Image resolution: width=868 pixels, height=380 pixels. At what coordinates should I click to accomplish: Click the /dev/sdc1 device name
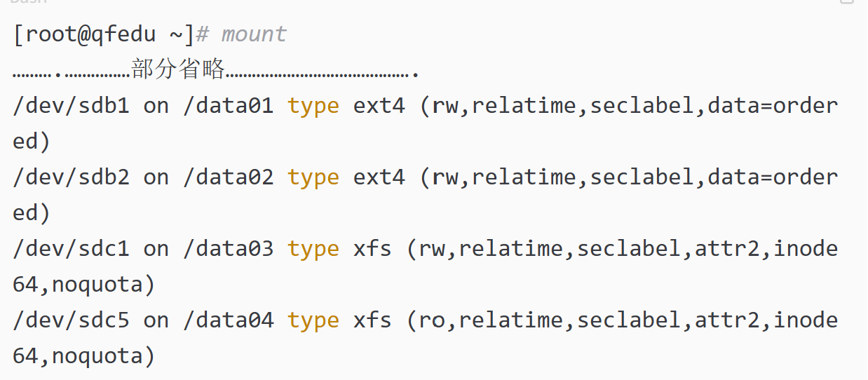[71, 249]
